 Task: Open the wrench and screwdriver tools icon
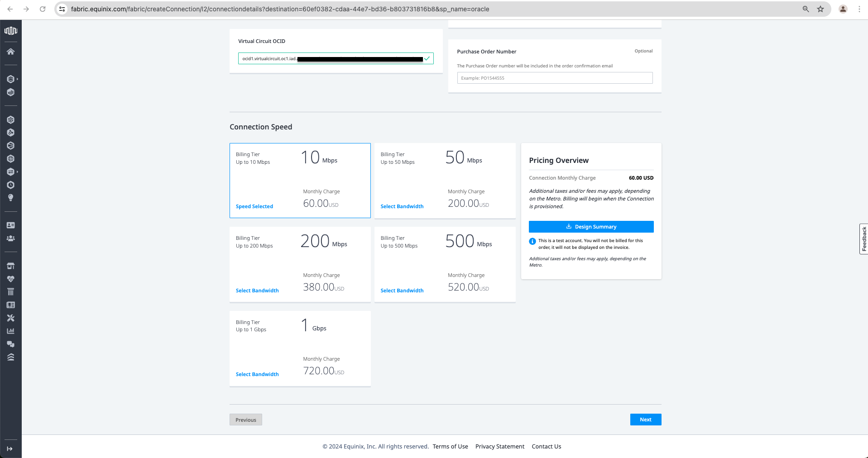(x=10, y=318)
